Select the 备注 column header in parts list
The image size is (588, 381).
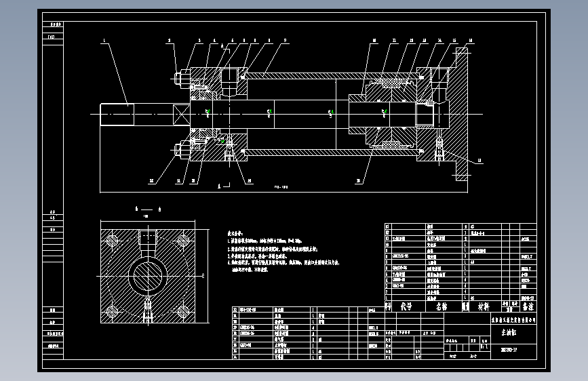pyautogui.click(x=528, y=306)
